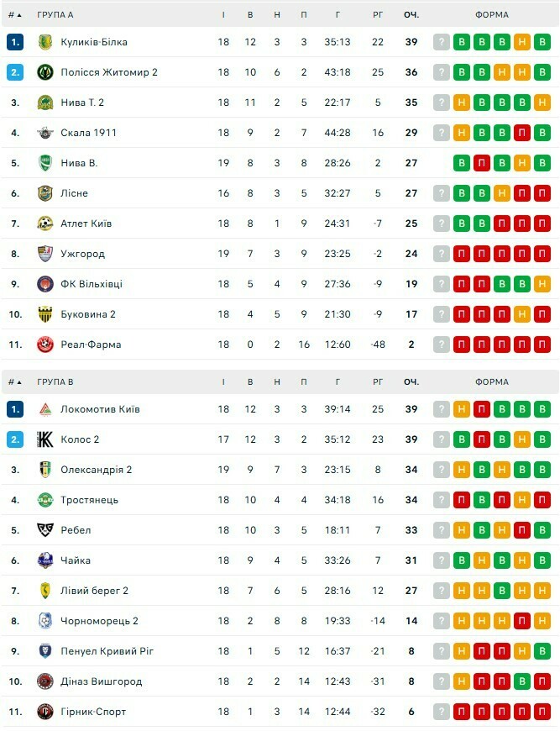Click Лісне's yellow Н draw form badge
Viewport: 560px width, 731px height.
tap(502, 193)
